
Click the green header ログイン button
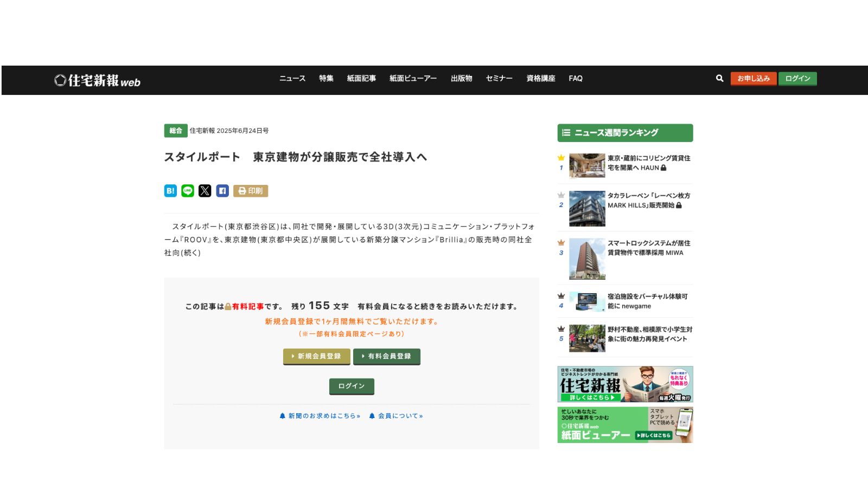click(x=797, y=79)
